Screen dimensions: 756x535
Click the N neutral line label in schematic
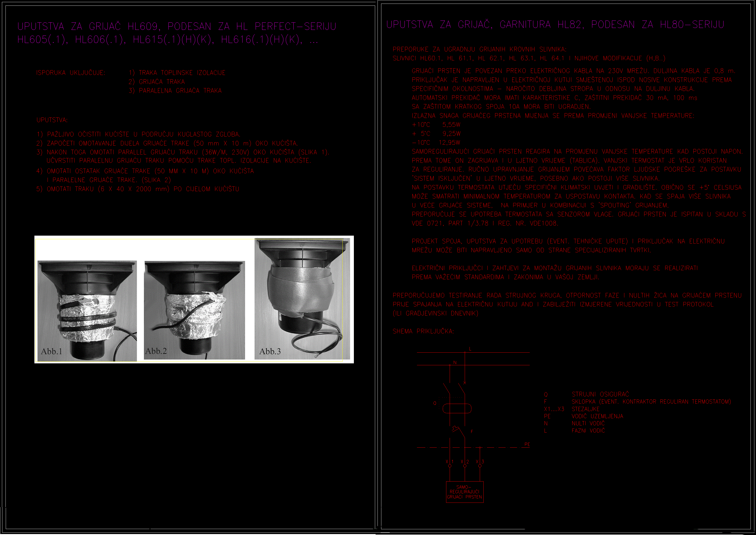tap(455, 362)
